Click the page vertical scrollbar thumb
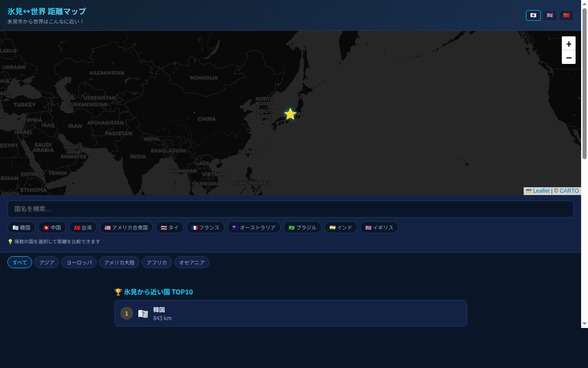The image size is (588, 368). [x=584, y=83]
